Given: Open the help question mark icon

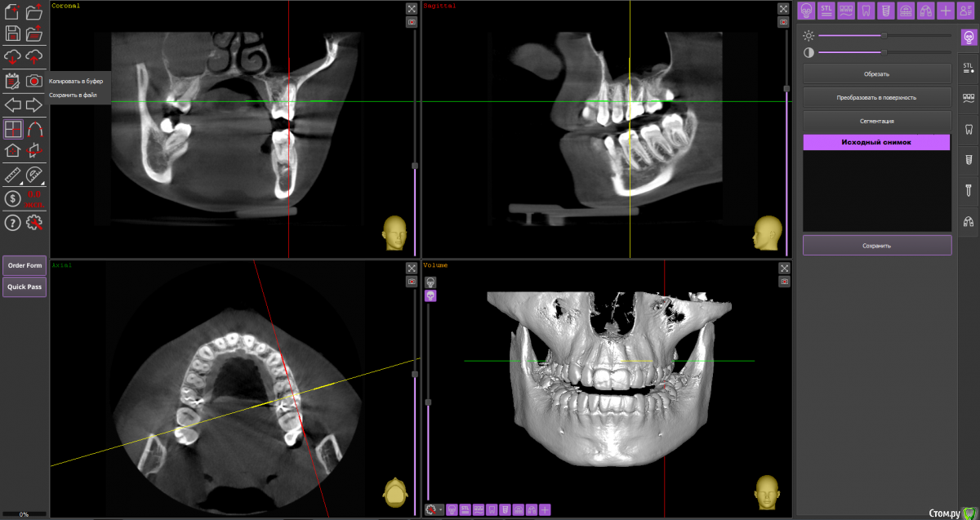Looking at the screenshot, I should pos(12,222).
